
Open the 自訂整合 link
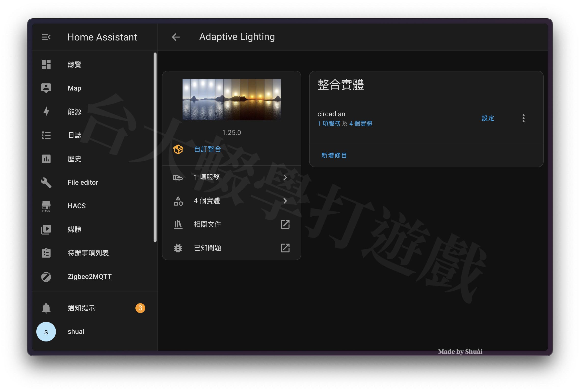tap(208, 149)
